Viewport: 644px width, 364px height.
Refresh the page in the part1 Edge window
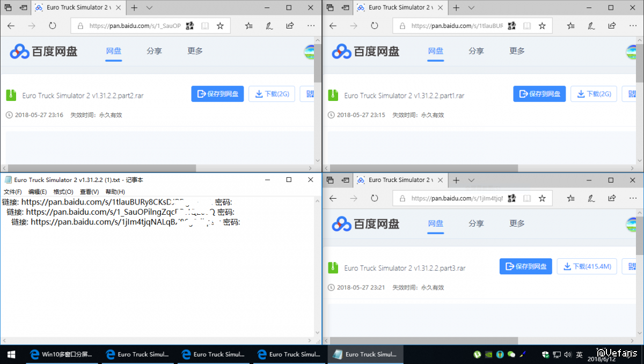pyautogui.click(x=375, y=26)
